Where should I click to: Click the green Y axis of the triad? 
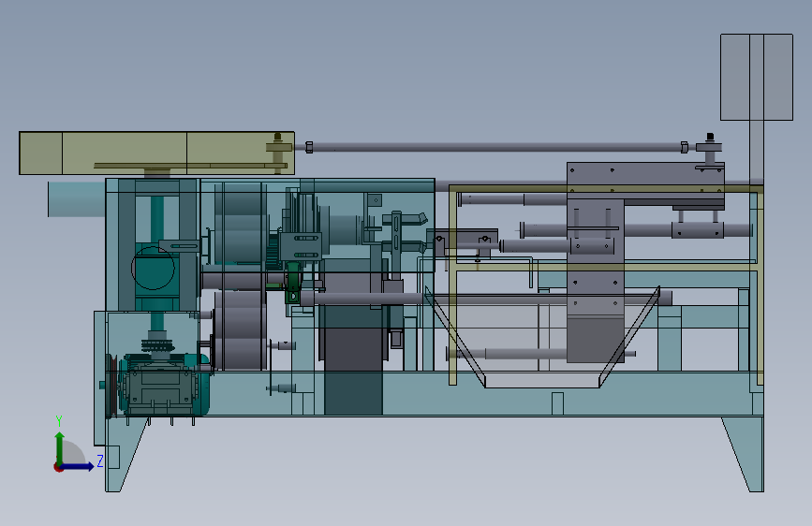pyautogui.click(x=60, y=448)
